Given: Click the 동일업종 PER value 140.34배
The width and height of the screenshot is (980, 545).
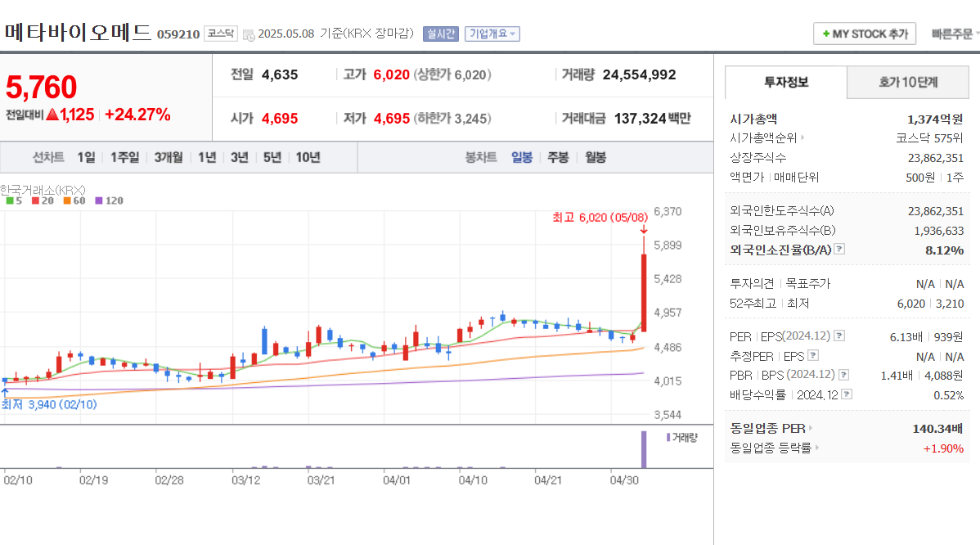Looking at the screenshot, I should pos(937,429).
